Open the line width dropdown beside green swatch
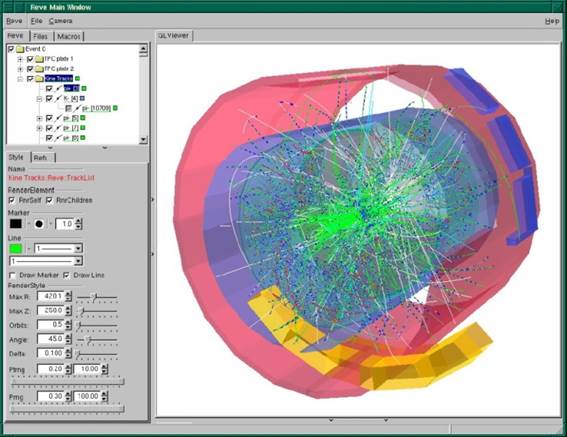The width and height of the screenshot is (567, 437). point(58,248)
